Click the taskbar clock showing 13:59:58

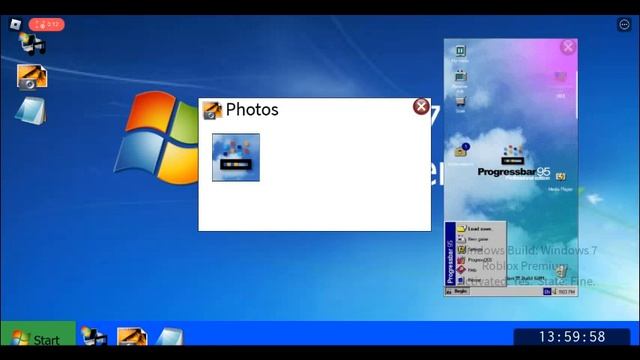tap(572, 337)
